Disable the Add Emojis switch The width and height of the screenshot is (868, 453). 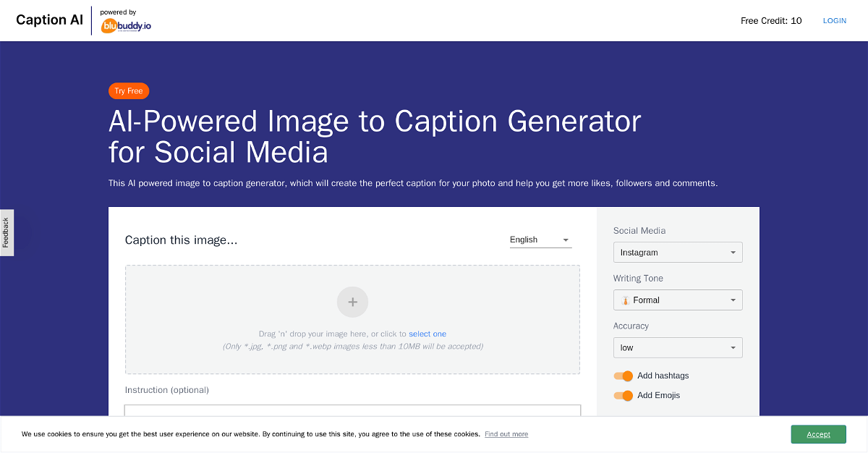pos(623,395)
